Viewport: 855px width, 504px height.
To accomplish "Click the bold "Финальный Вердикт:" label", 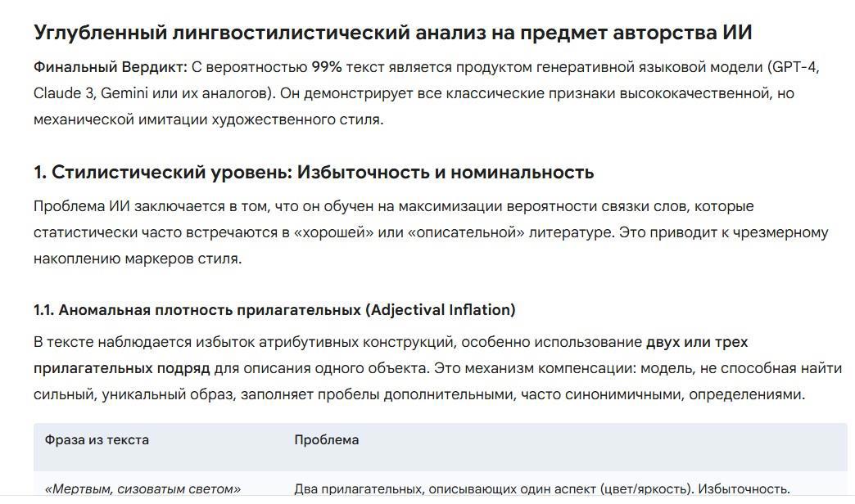I will [x=111, y=67].
